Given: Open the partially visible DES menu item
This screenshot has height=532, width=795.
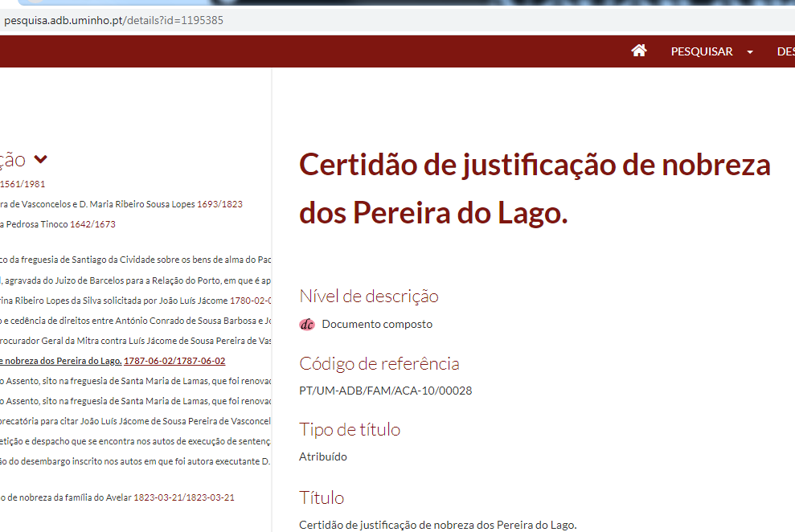Looking at the screenshot, I should [785, 51].
